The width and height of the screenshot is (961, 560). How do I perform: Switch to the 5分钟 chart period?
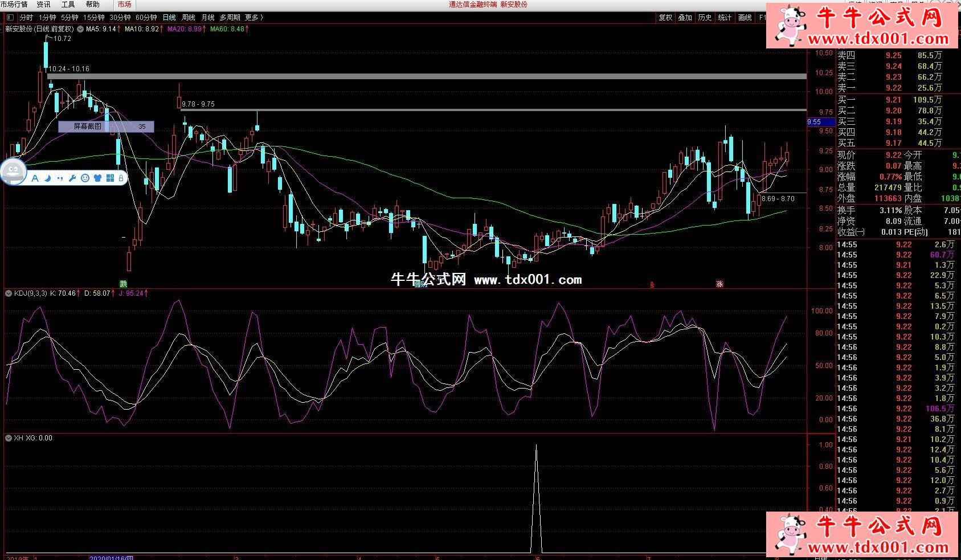[x=69, y=18]
